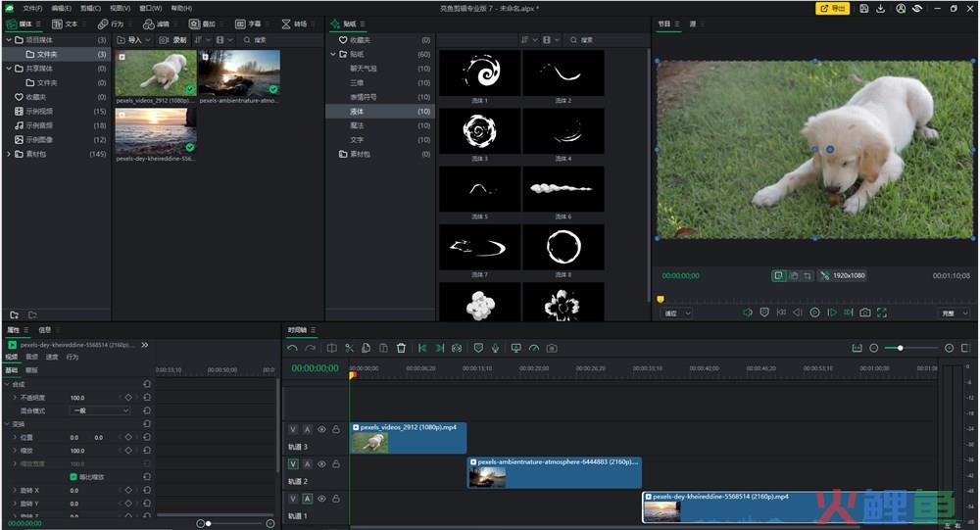The image size is (980, 530).
Task: Click the undo arrow in timeline toolbar
Action: pos(292,348)
